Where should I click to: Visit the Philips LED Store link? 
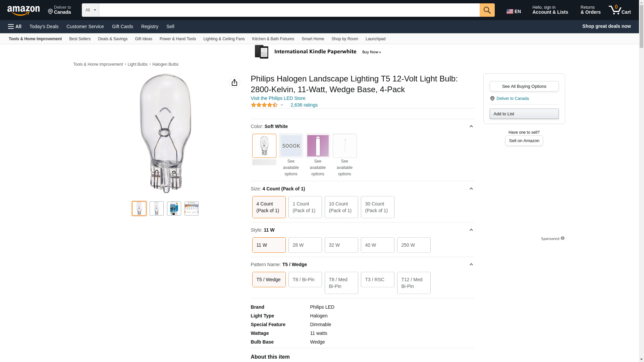(278, 98)
